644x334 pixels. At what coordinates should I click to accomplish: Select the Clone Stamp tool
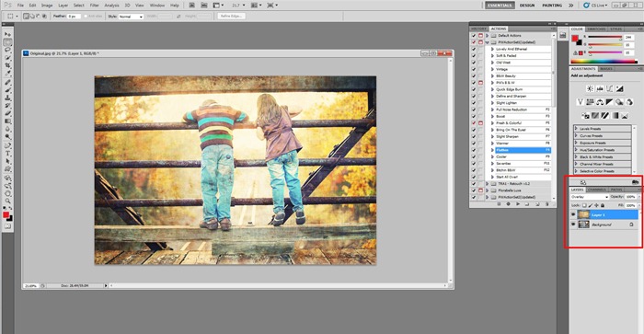7,98
